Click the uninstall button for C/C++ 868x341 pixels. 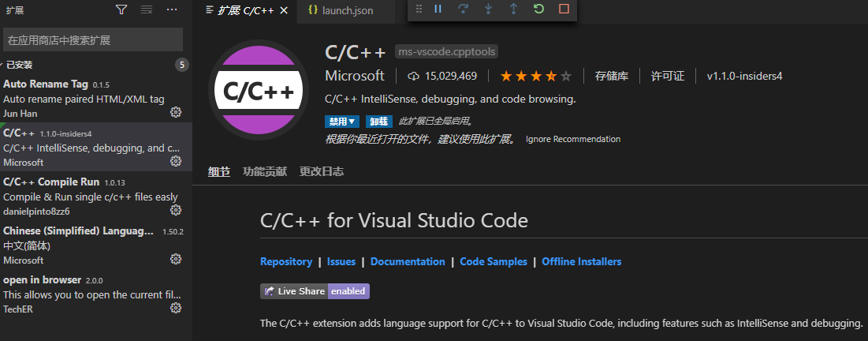[378, 122]
